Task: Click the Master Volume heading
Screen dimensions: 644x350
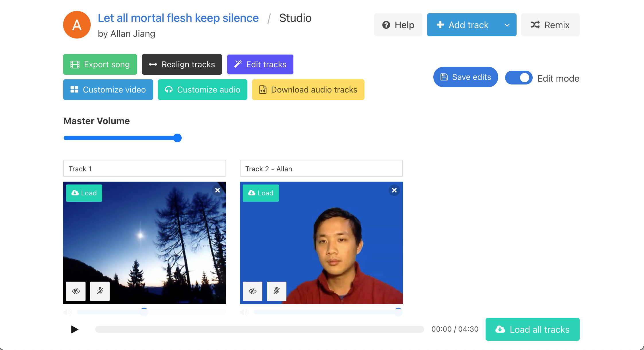Action: pos(97,121)
